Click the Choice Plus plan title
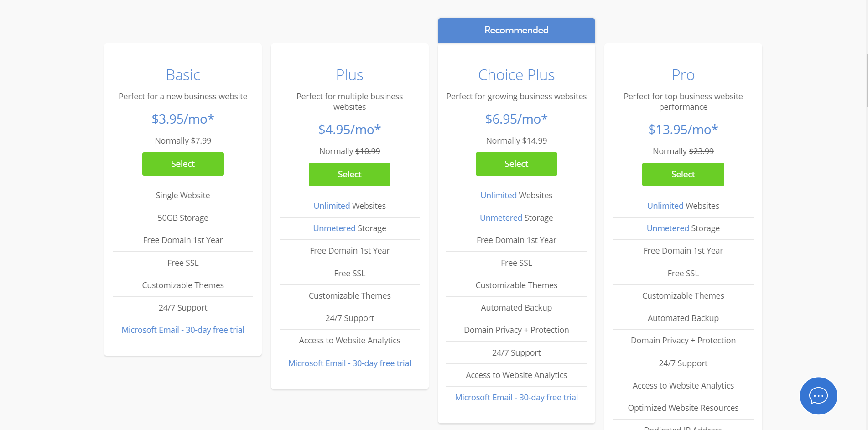The width and height of the screenshot is (868, 430). coord(516,75)
